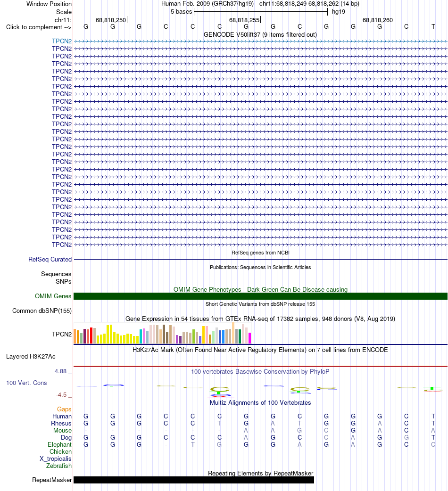The height and width of the screenshot is (491, 448).
Task: Click the T base in the reference sequence row
Action: click(x=433, y=26)
